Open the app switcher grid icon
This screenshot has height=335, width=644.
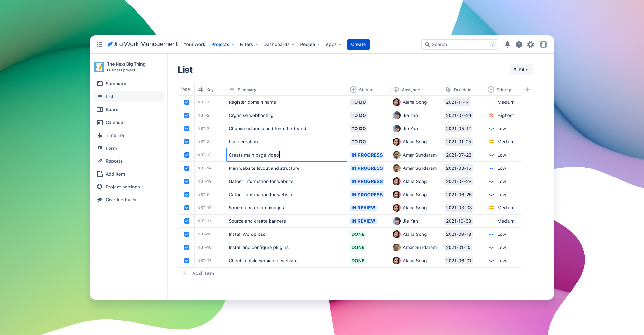[99, 44]
